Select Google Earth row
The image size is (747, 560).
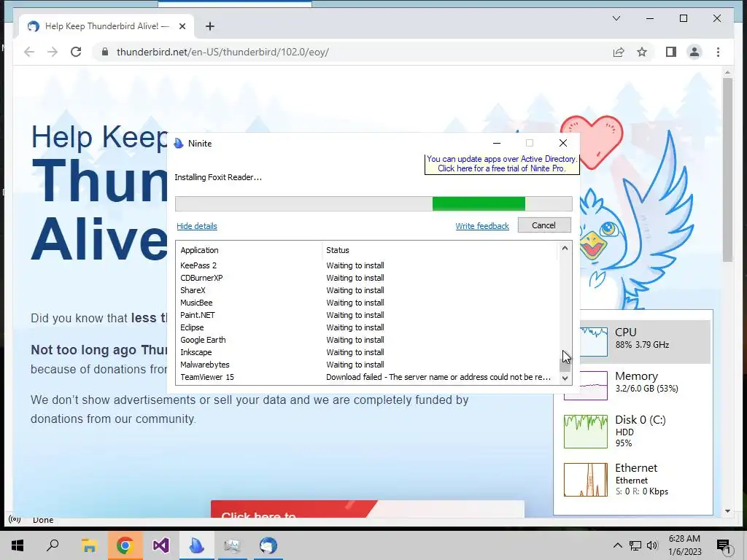[367, 340]
